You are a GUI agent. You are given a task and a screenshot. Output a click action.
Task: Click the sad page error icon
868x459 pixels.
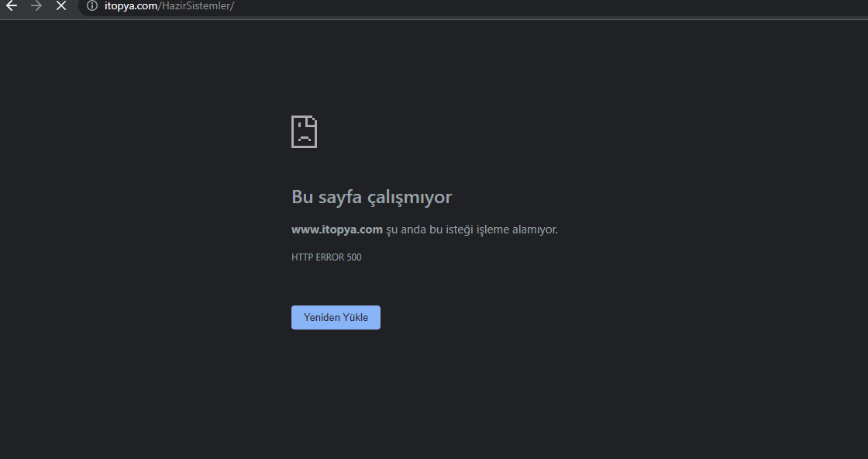pos(304,132)
